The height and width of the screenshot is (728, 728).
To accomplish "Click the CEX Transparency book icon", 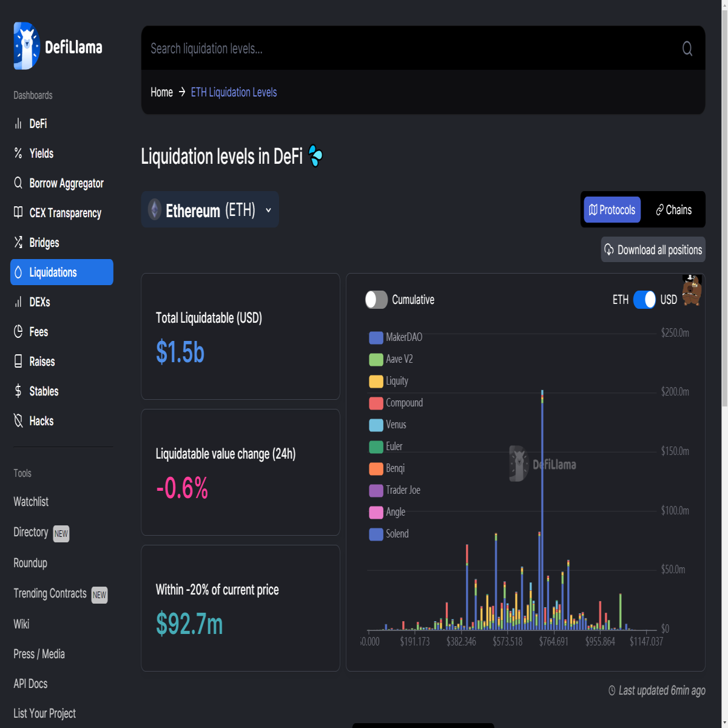I will point(18,213).
